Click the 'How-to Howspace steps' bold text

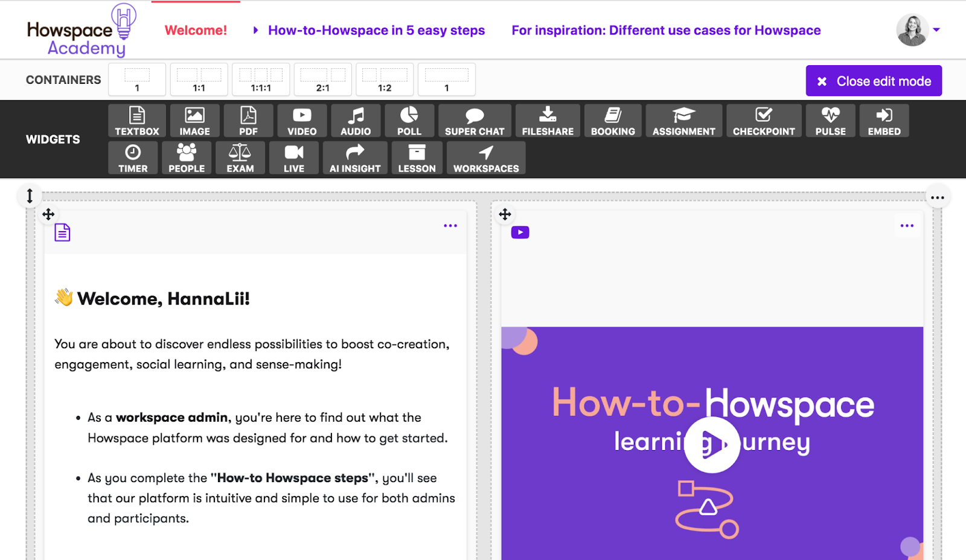point(292,478)
